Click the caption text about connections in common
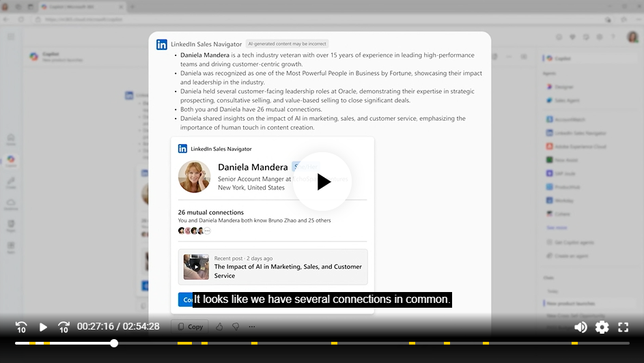 tap(322, 300)
